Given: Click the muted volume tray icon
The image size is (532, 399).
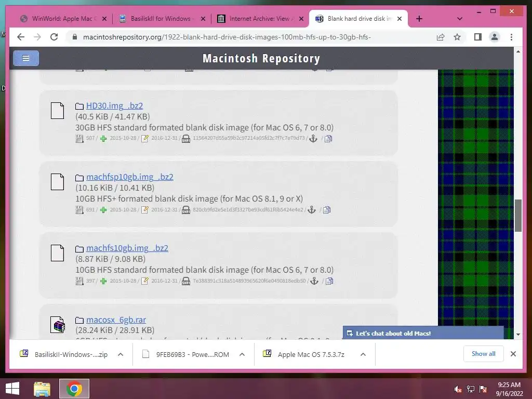Looking at the screenshot, I should [x=458, y=389].
